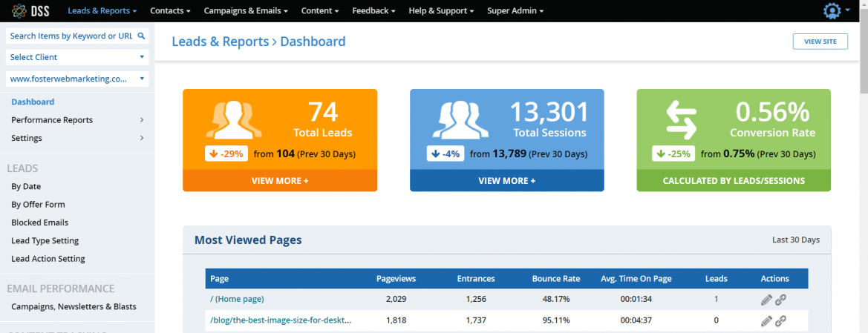The width and height of the screenshot is (868, 333).
Task: Open the Campaigns & Emails menu
Action: [x=246, y=11]
